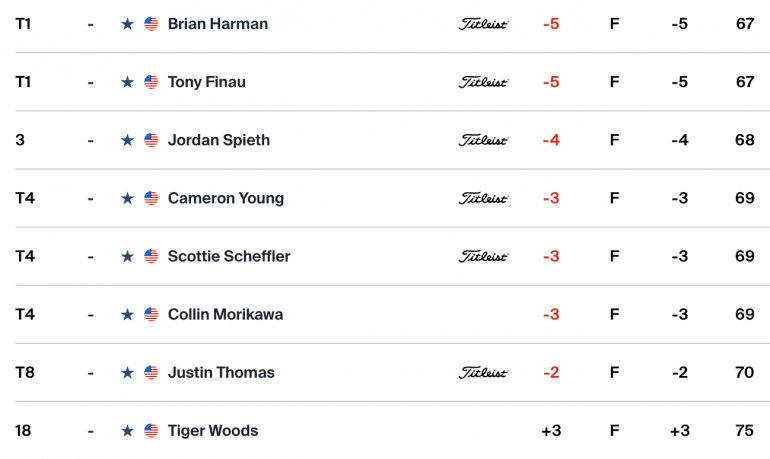
Task: Click the Titleist logo in Tony Finau's row
Action: click(483, 82)
